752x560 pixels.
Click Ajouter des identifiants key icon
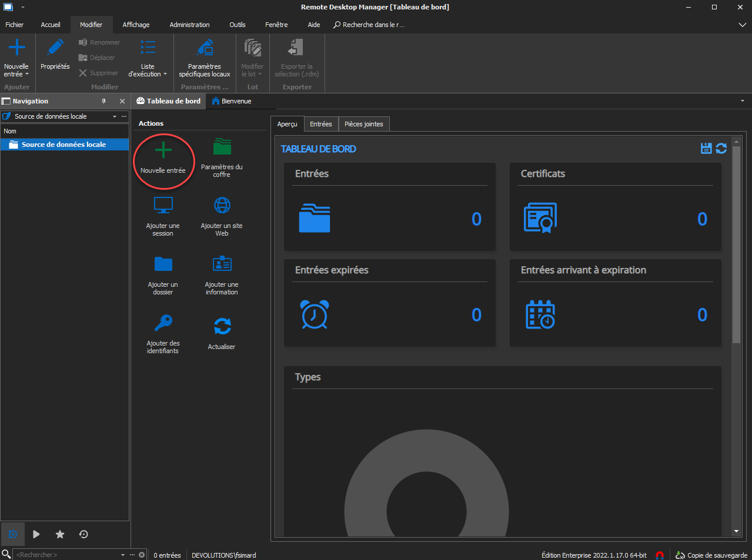[x=163, y=323]
